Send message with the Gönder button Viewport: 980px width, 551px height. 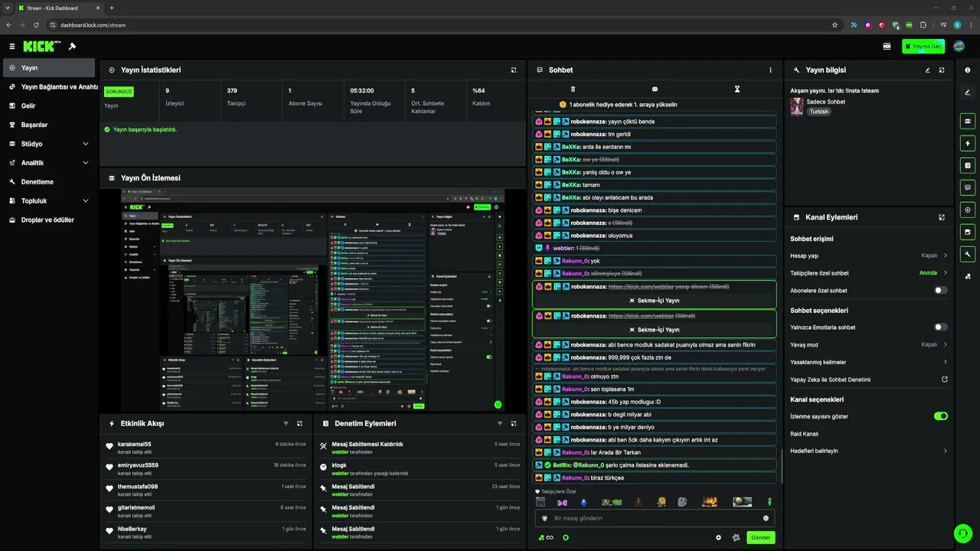(x=760, y=537)
